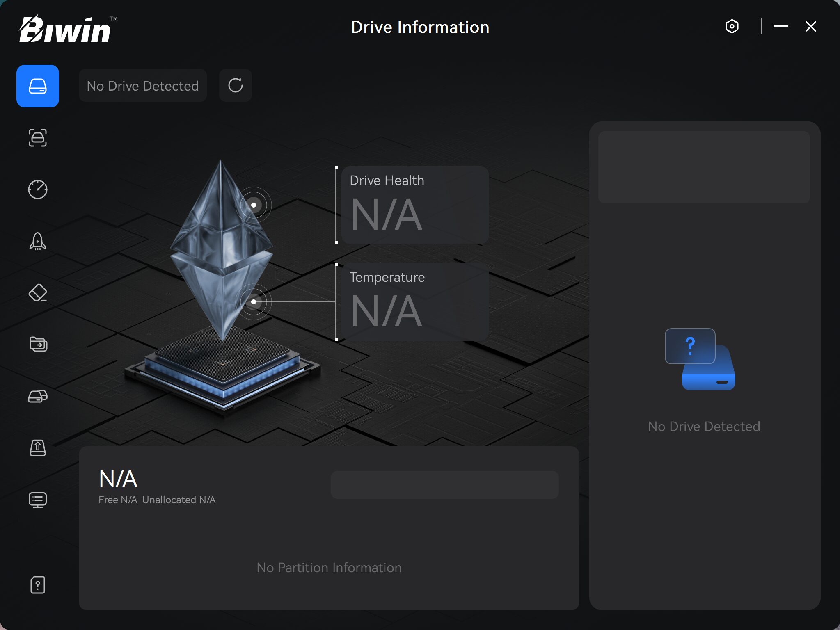The height and width of the screenshot is (630, 840).
Task: Open the Drive Information sidebar icon
Action: click(38, 86)
